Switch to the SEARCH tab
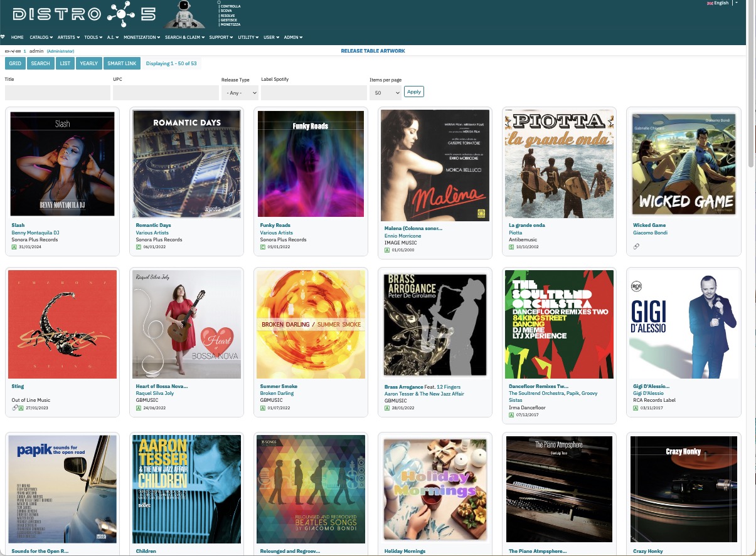The width and height of the screenshot is (756, 556). (40, 63)
